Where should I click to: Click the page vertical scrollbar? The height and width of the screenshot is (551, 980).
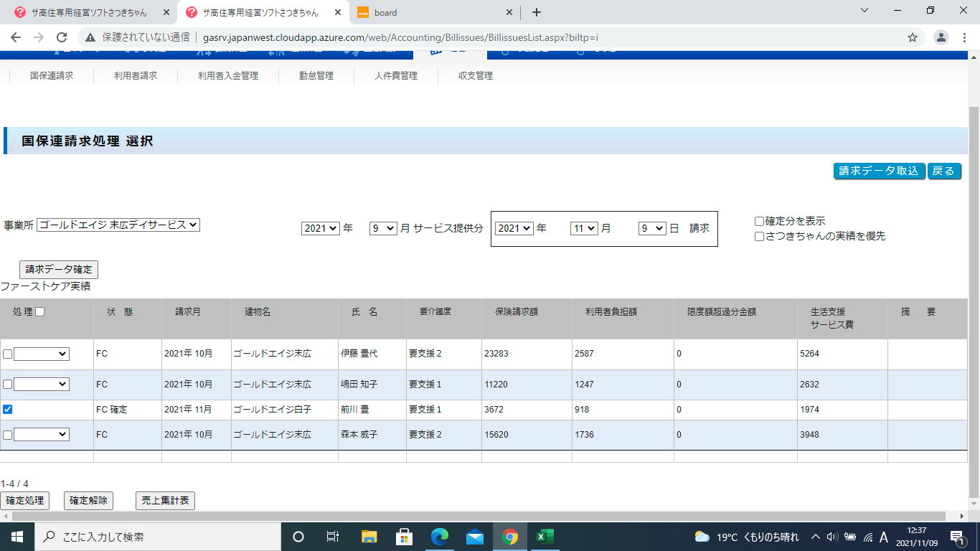click(974, 287)
